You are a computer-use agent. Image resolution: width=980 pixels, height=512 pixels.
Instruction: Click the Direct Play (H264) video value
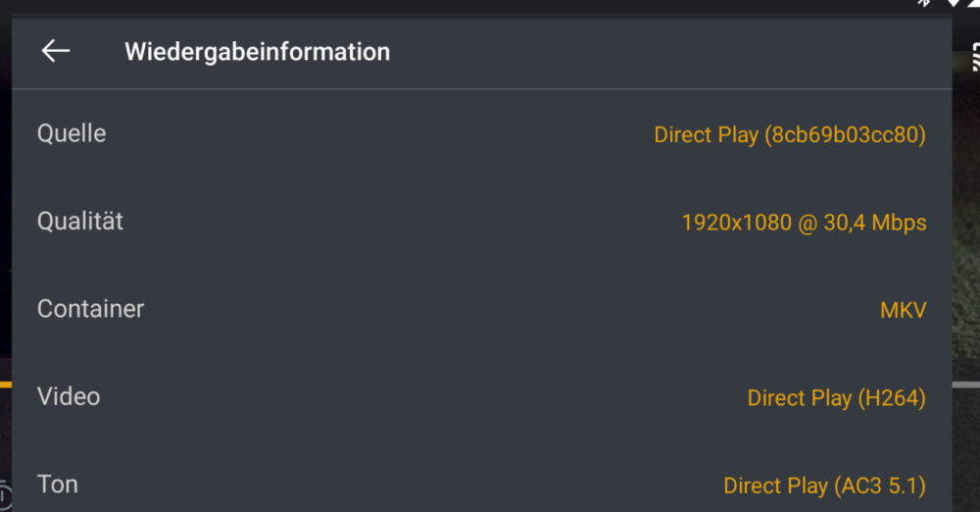(x=836, y=397)
